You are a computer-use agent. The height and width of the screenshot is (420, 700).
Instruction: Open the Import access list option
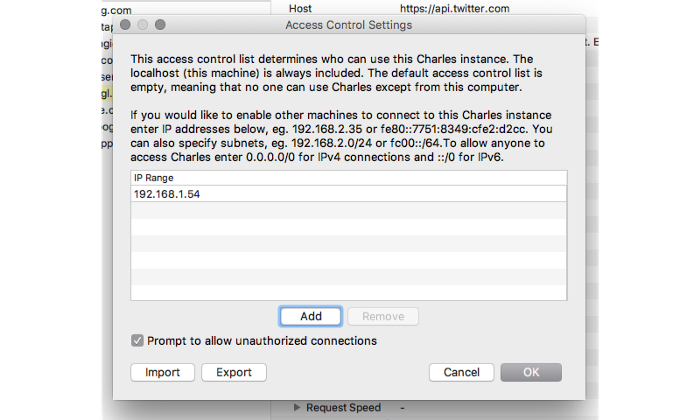(162, 372)
